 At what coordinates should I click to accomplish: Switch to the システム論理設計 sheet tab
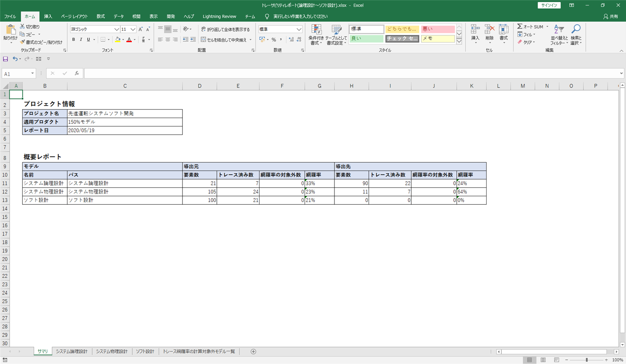coord(72,351)
